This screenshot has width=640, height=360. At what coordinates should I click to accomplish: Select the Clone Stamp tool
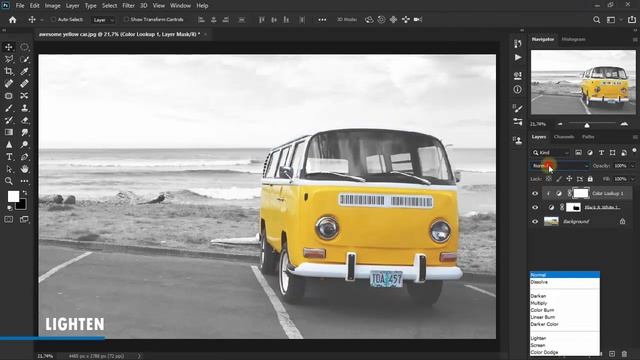pos(24,108)
